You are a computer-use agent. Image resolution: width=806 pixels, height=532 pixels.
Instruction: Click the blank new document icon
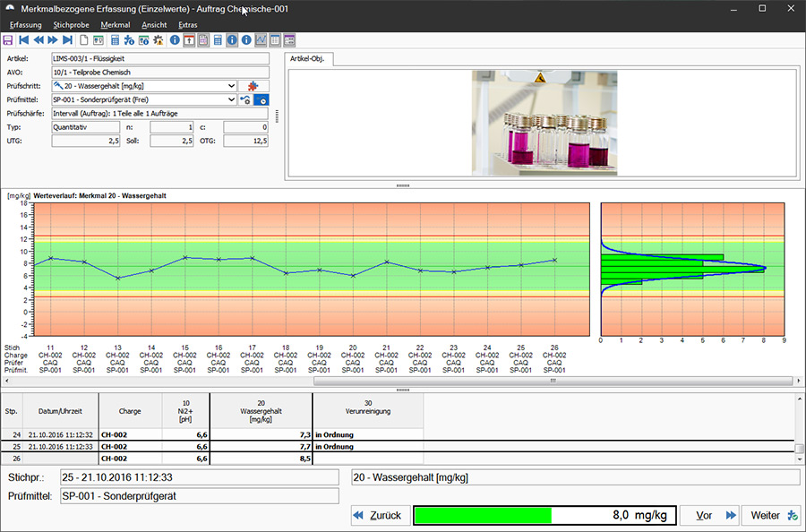(x=83, y=40)
